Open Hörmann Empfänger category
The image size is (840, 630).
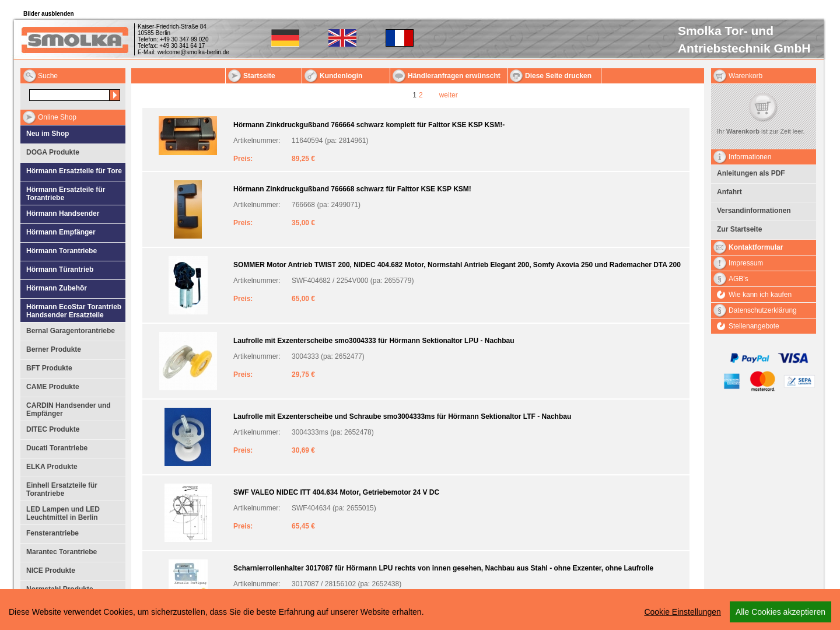click(x=73, y=233)
